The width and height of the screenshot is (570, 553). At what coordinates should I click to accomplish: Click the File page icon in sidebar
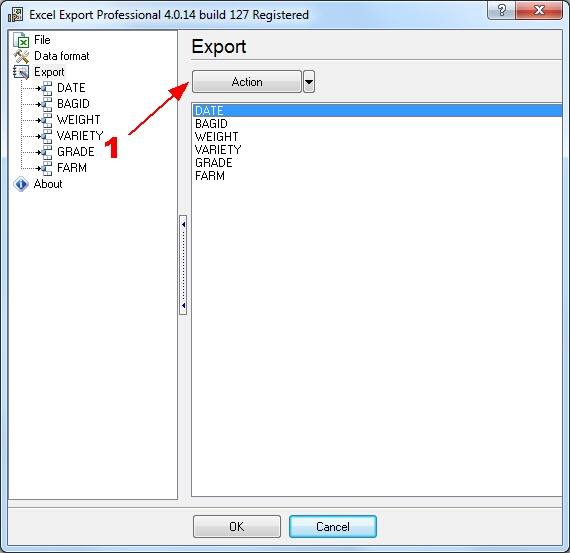coord(21,40)
